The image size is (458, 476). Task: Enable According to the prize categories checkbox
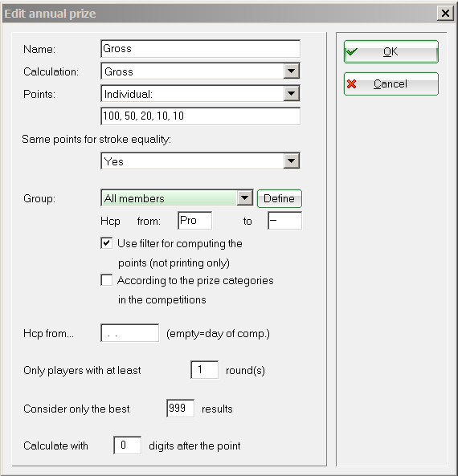point(106,280)
